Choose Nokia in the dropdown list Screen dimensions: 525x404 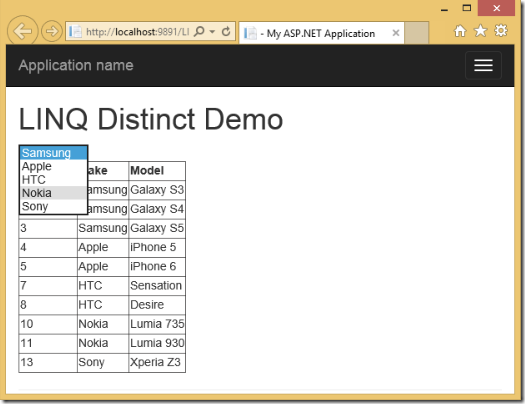tap(54, 193)
